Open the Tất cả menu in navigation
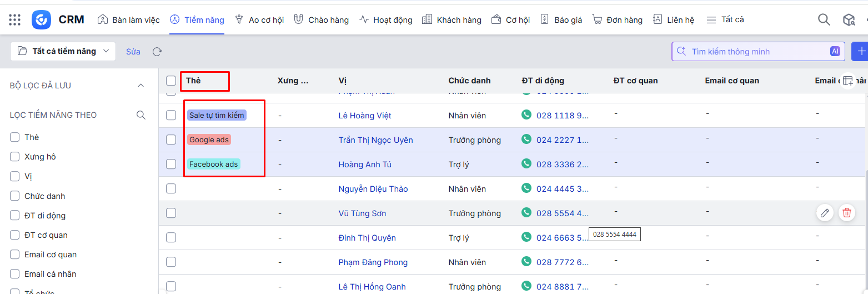868x294 pixels. (x=725, y=20)
